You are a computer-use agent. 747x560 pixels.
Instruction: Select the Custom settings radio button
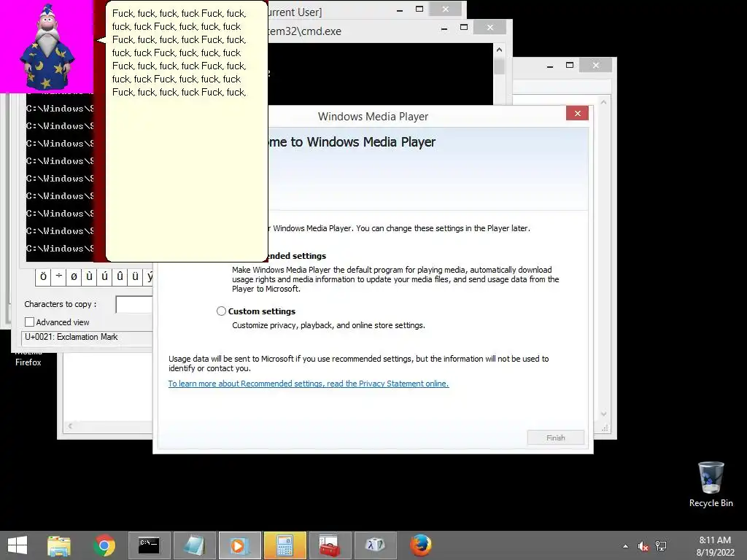click(221, 311)
